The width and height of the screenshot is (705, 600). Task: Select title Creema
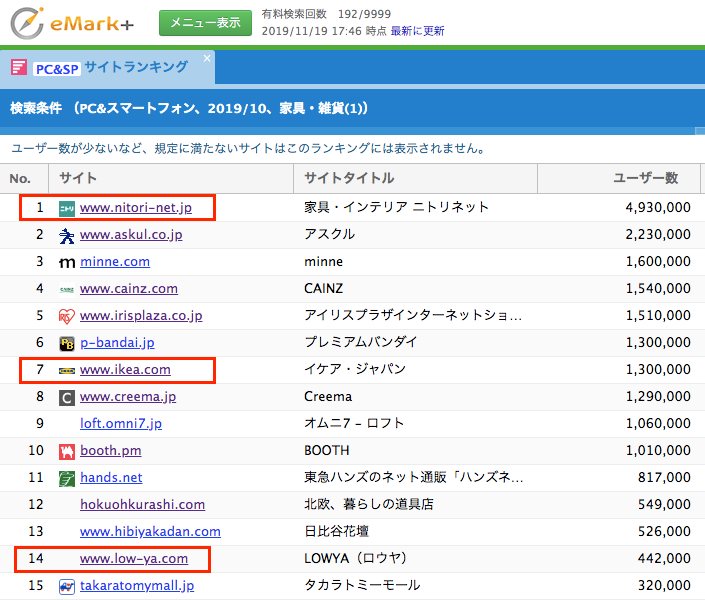tap(328, 396)
